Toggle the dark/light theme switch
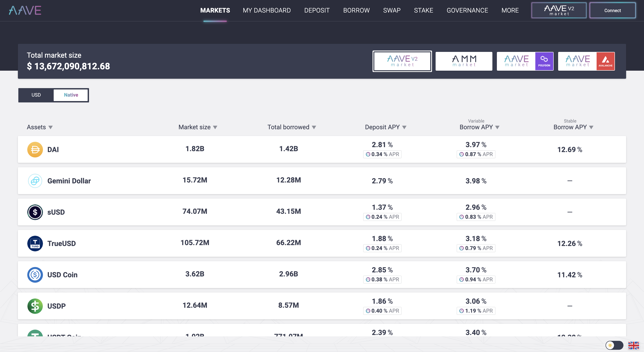 tap(614, 345)
